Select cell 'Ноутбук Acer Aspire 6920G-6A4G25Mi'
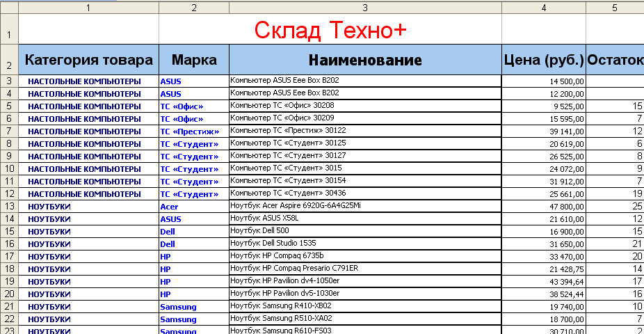 coord(365,207)
